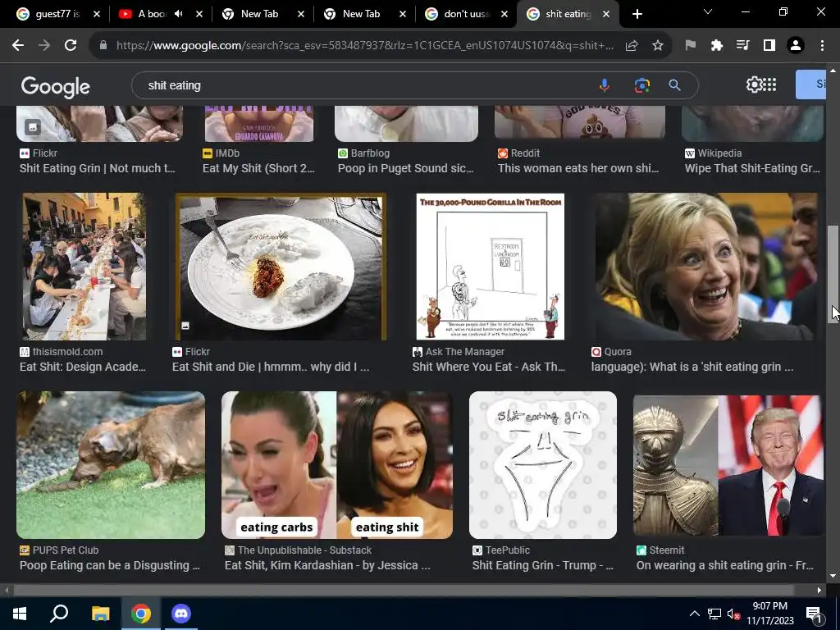Viewport: 840px width, 630px height.
Task: Click the scroll right arrow
Action: click(819, 591)
